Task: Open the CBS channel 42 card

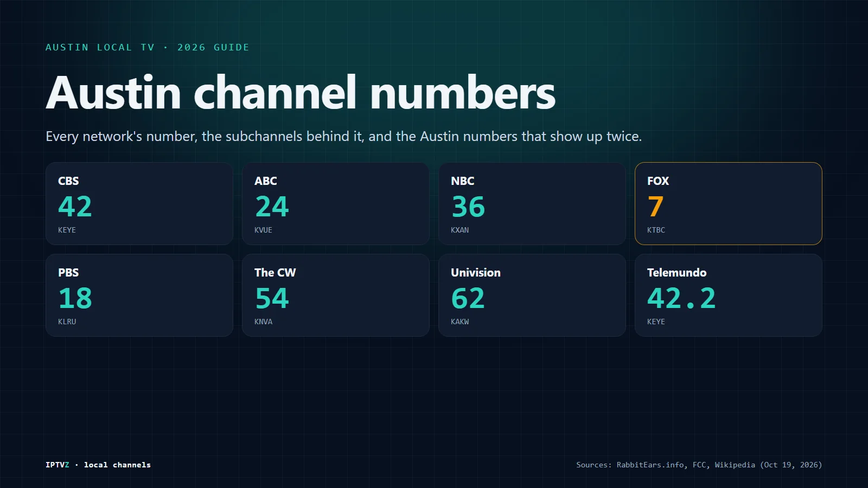Action: [139, 203]
